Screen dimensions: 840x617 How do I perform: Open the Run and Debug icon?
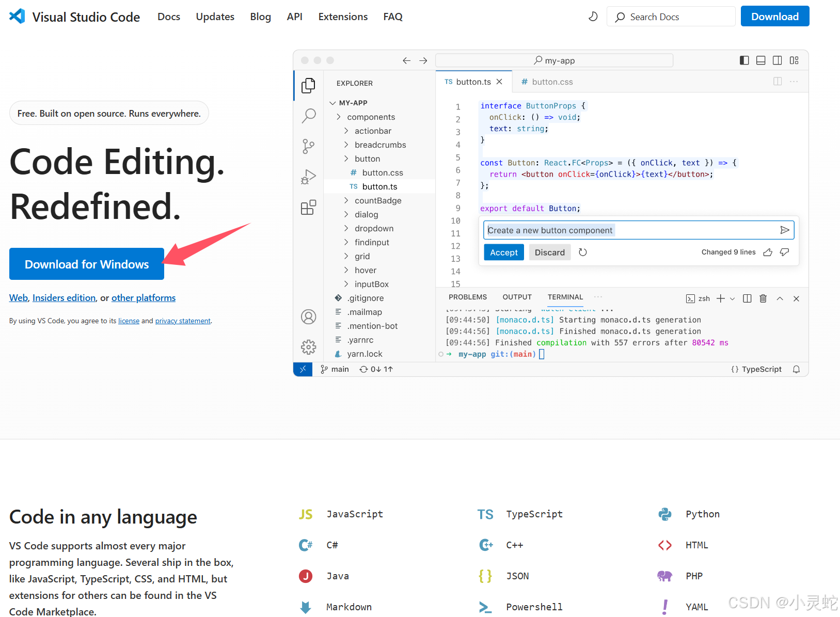coord(308,177)
